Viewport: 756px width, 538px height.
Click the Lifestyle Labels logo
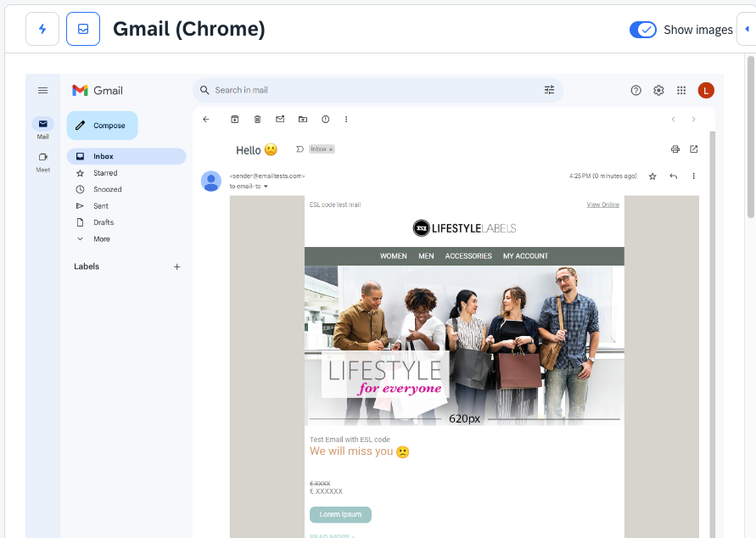[464, 228]
